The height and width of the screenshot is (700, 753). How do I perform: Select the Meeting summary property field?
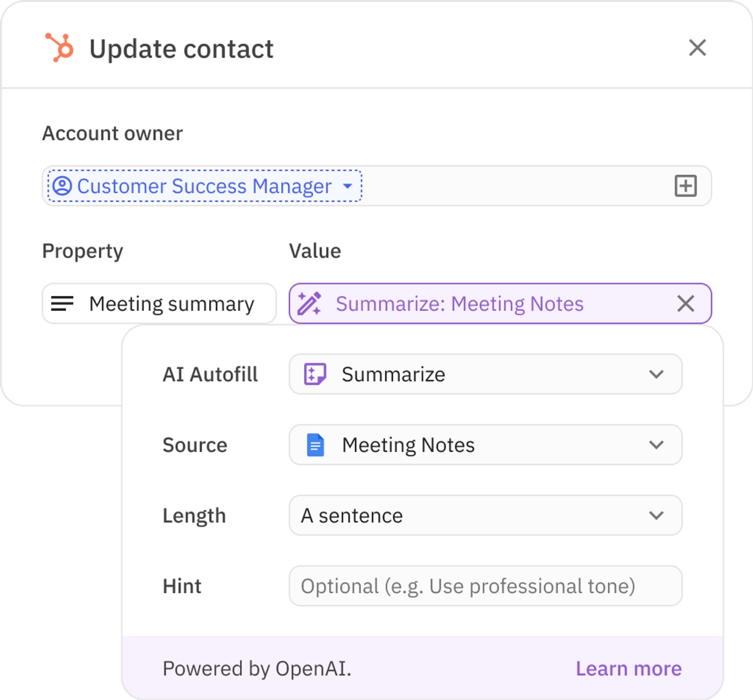[171, 304]
